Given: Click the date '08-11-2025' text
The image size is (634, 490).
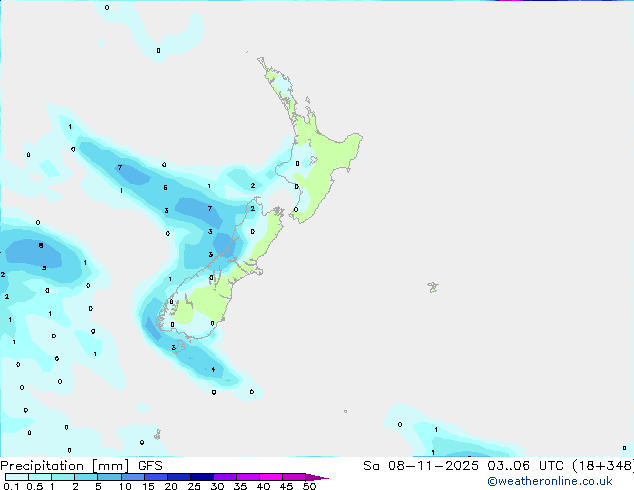Looking at the screenshot, I should pyautogui.click(x=433, y=466).
